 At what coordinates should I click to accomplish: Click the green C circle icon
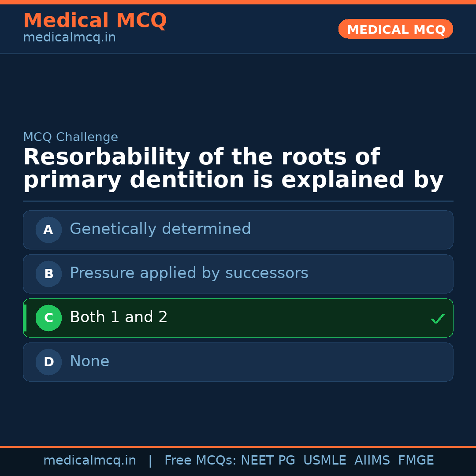click(x=48, y=318)
